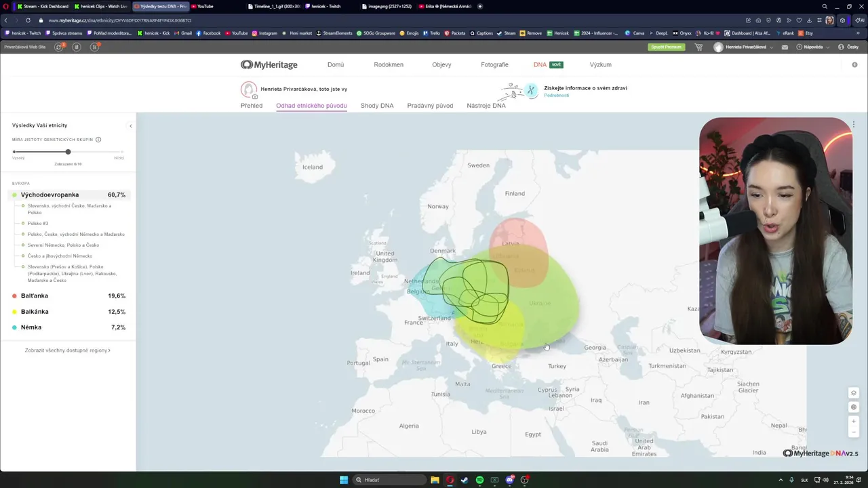Open browser downloads icon
Image resolution: width=868 pixels, height=488 pixels.
point(809,20)
